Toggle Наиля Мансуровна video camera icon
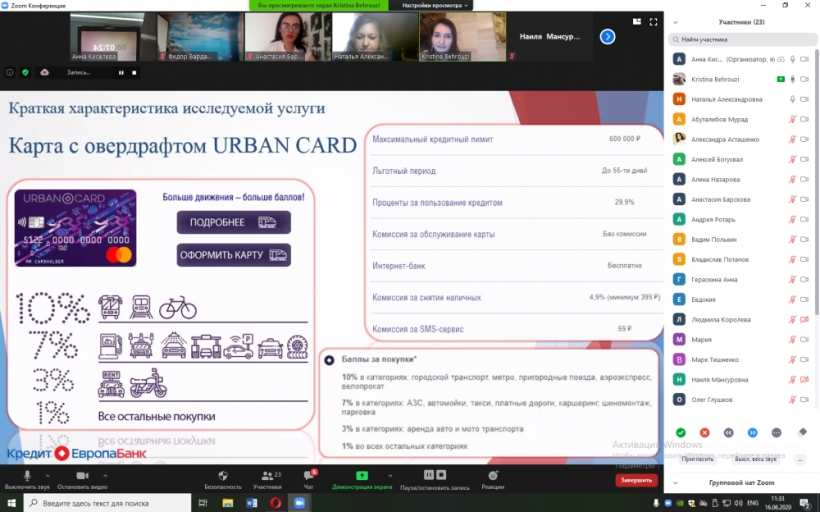 805,380
